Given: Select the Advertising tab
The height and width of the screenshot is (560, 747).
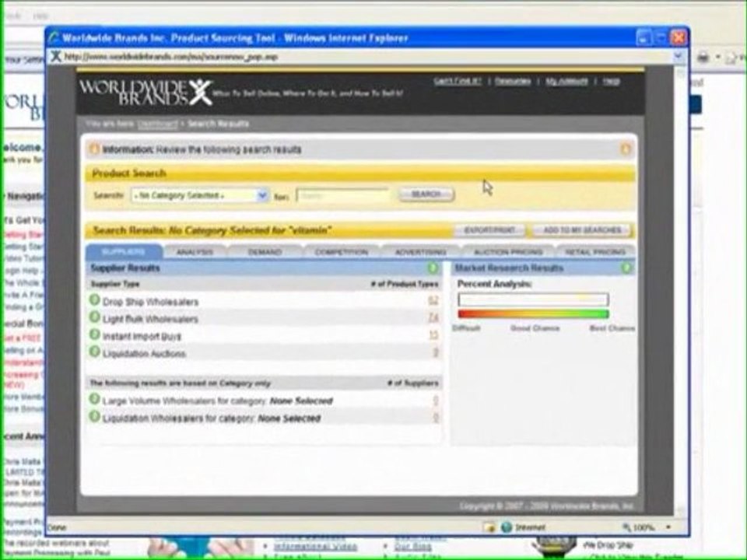Looking at the screenshot, I should click(420, 251).
